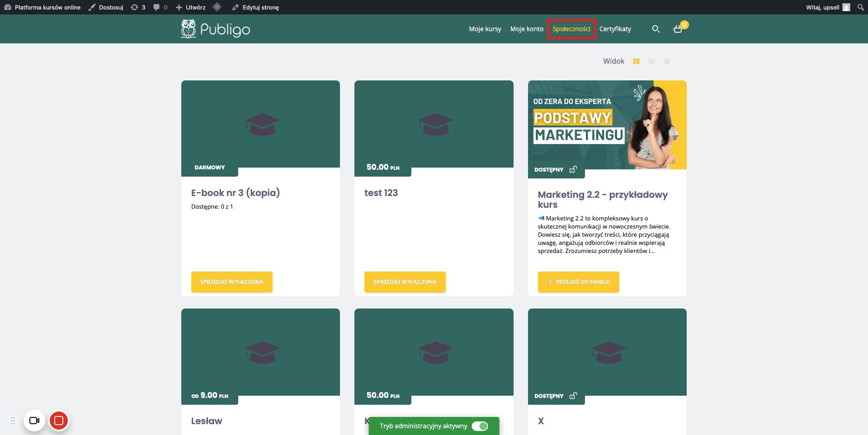Open the Marketing 2.2 course thumbnail

(x=607, y=125)
